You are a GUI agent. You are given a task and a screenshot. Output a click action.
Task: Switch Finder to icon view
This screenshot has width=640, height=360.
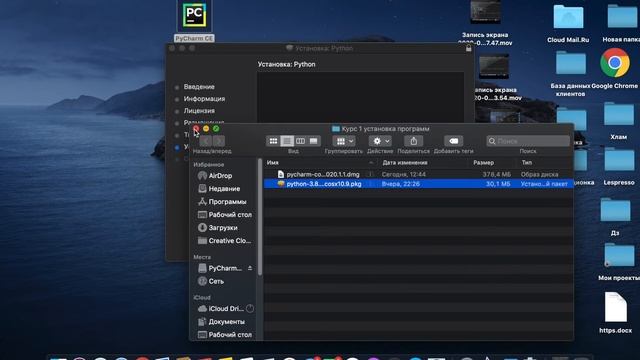click(x=273, y=141)
